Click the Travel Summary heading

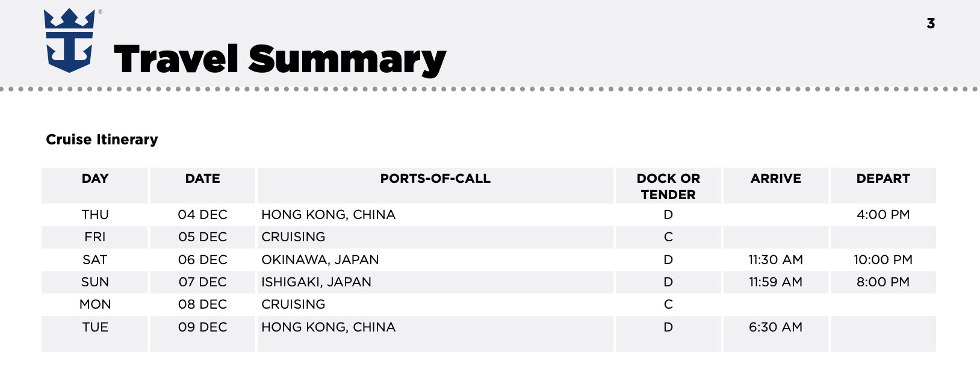click(x=279, y=60)
